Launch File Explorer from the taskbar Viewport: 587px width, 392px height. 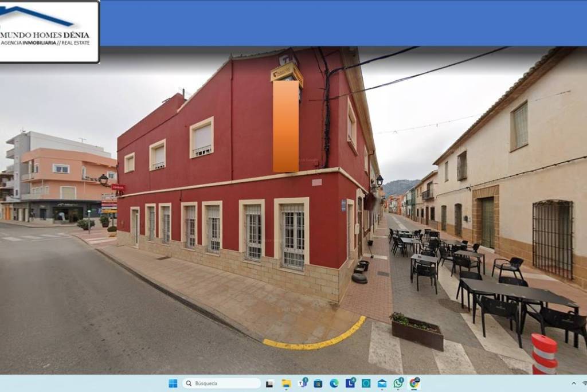click(x=285, y=383)
